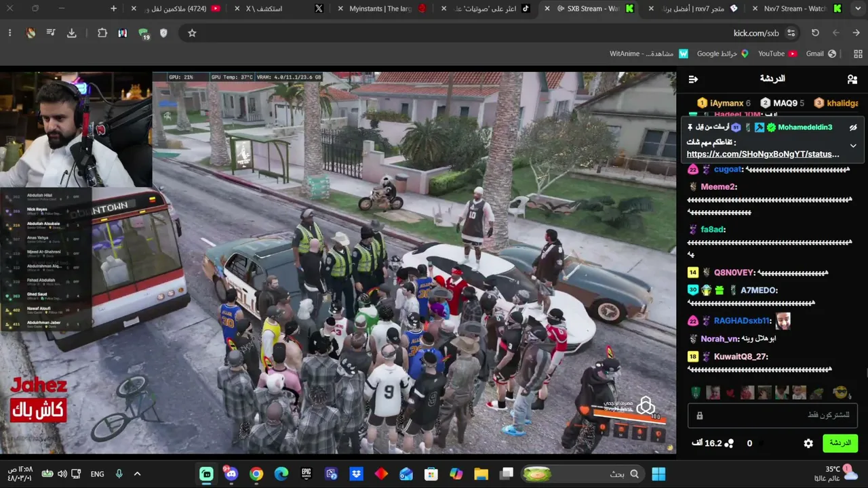The height and width of the screenshot is (488, 868).
Task: Open WitAnime bookmark
Action: pyautogui.click(x=648, y=54)
